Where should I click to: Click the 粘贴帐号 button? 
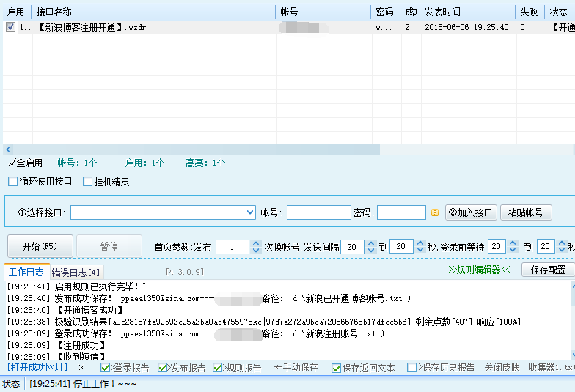526,212
